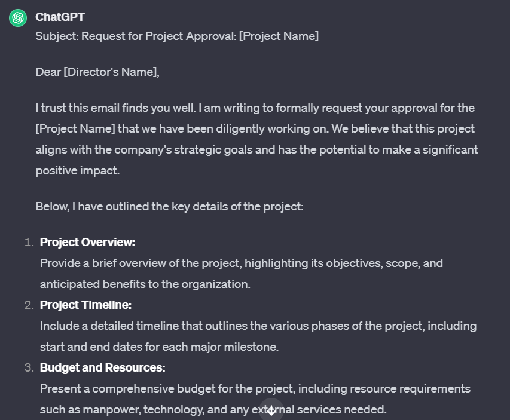Click the text 'anticipated benefits to the organization.'
This screenshot has height=420, width=510.
tap(145, 284)
